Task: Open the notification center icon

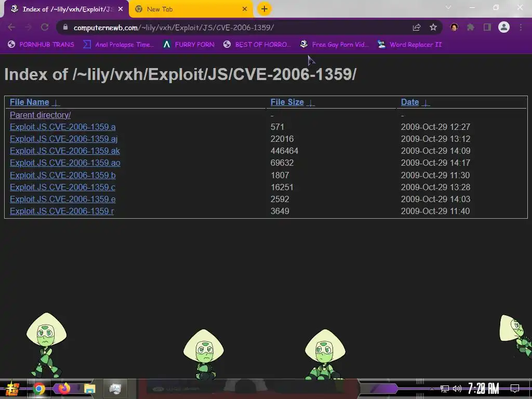Action: pyautogui.click(x=515, y=389)
